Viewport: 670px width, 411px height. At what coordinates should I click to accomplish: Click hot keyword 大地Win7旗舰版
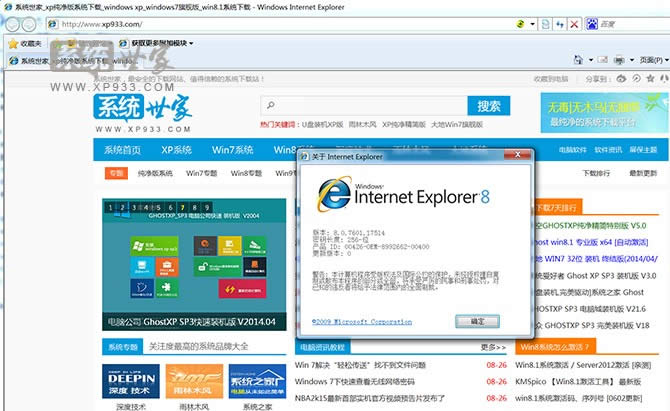tap(457, 124)
